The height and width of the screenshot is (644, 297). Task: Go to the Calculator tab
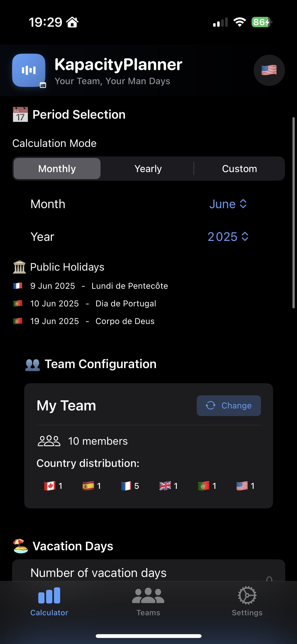49,602
